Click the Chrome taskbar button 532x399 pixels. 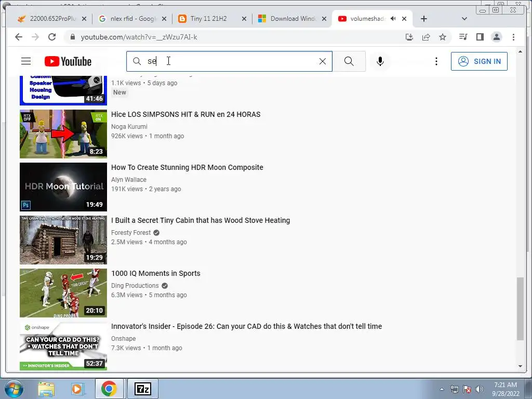click(109, 389)
